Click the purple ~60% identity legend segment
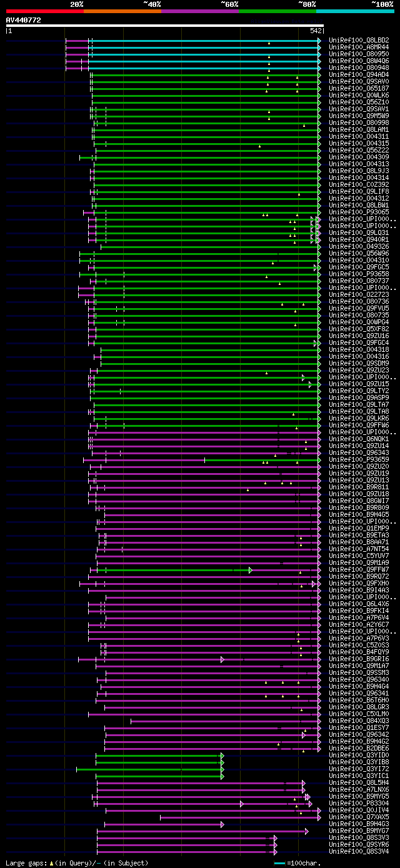This screenshot has width=400, height=868. [199, 11]
